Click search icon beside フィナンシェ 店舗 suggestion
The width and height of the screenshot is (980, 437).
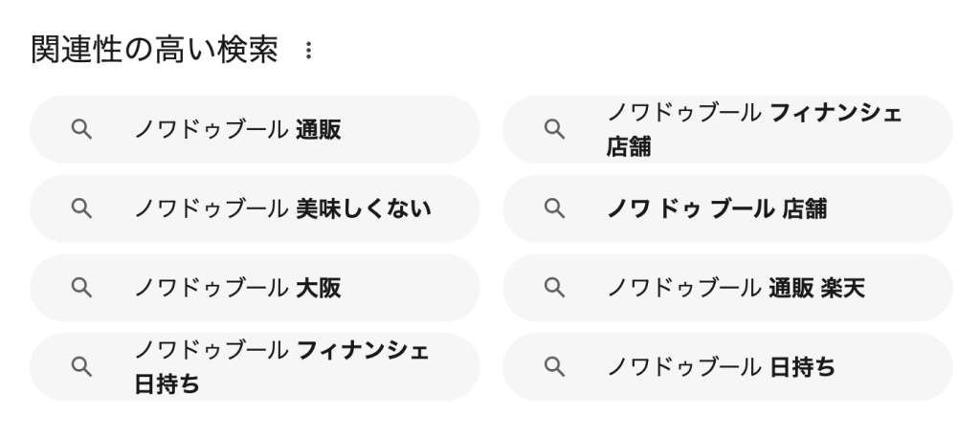pyautogui.click(x=554, y=129)
